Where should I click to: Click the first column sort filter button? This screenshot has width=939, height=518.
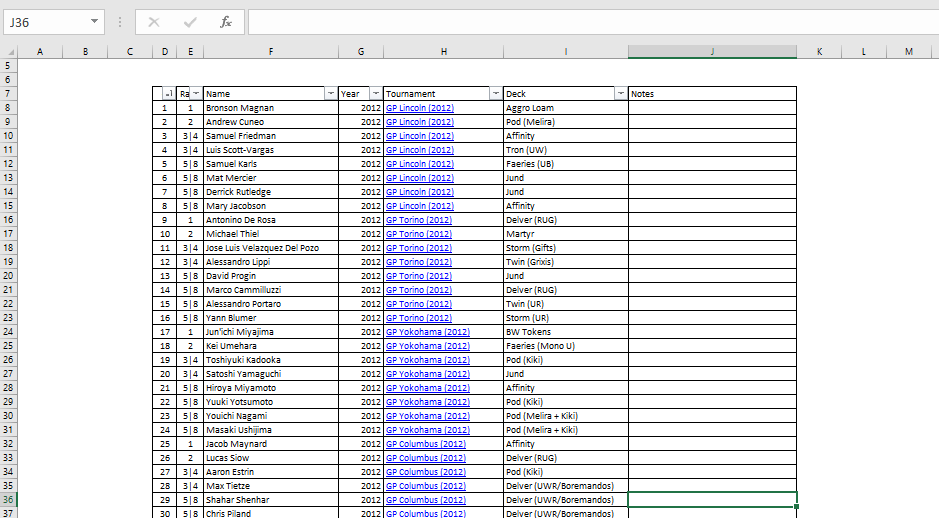(x=169, y=94)
